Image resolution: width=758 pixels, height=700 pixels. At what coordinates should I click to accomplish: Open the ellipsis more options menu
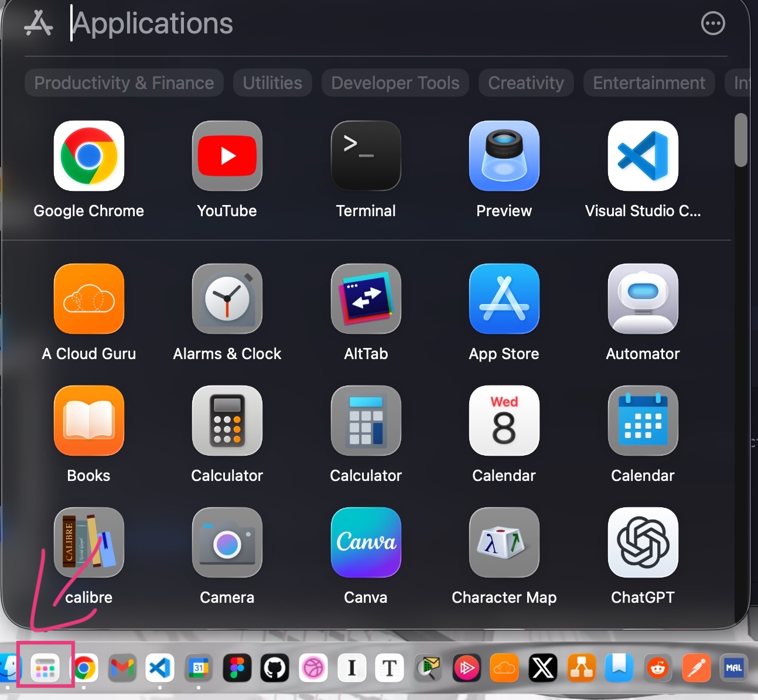click(x=712, y=24)
